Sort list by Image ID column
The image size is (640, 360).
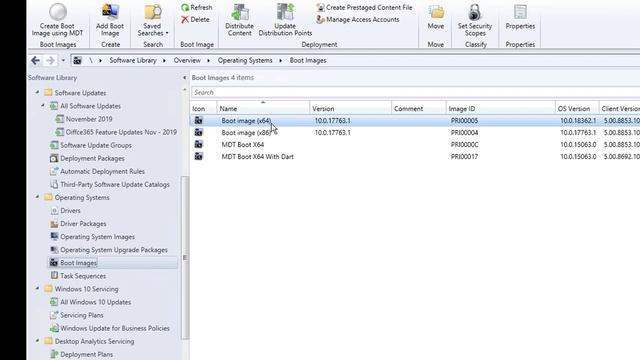[500, 109]
